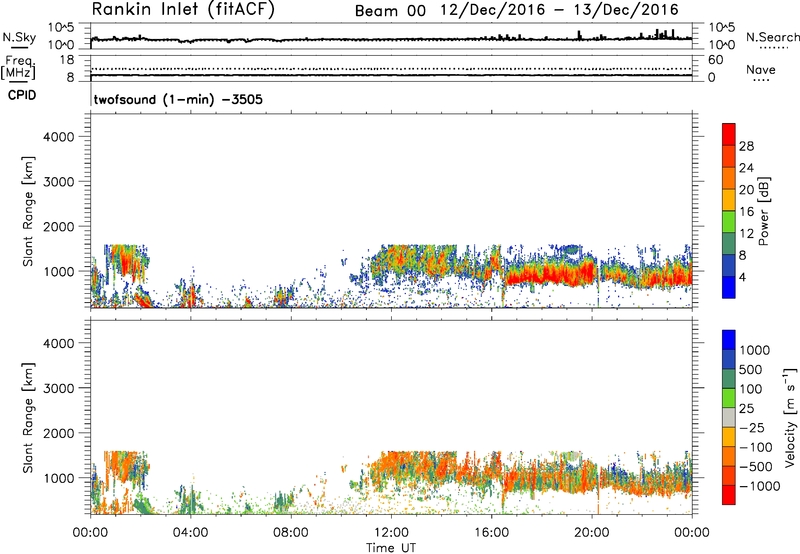Click the 10^5 tick beside N.Sky
Viewport: 800px width, 554px height.
pyautogui.click(x=61, y=27)
